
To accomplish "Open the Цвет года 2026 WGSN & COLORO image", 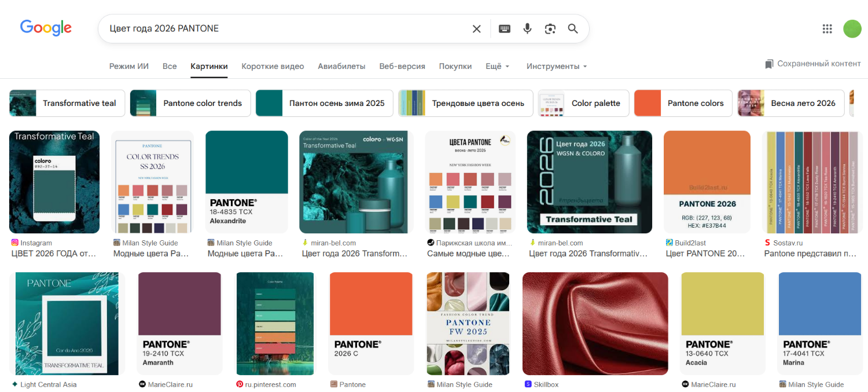I will 590,182.
